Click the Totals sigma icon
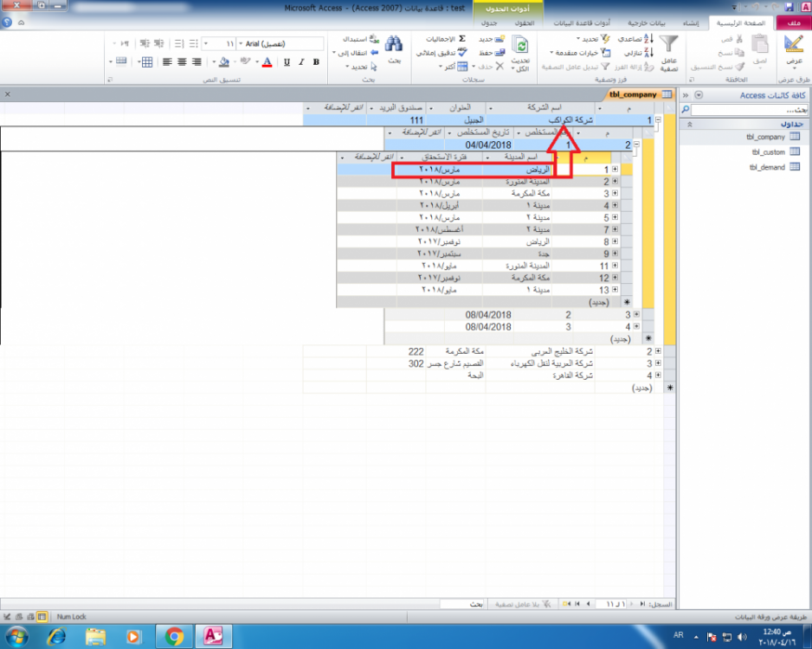 pos(461,40)
